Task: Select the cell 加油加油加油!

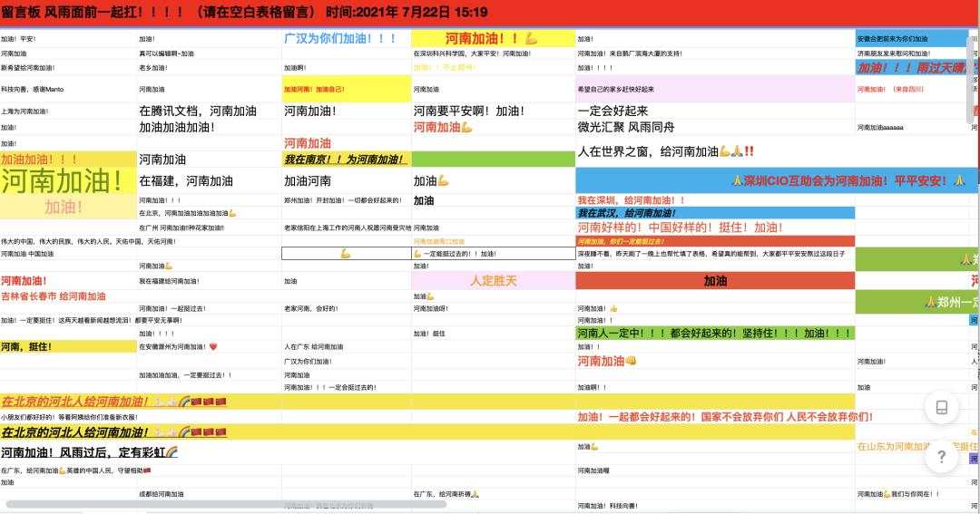Action: (x=210, y=128)
